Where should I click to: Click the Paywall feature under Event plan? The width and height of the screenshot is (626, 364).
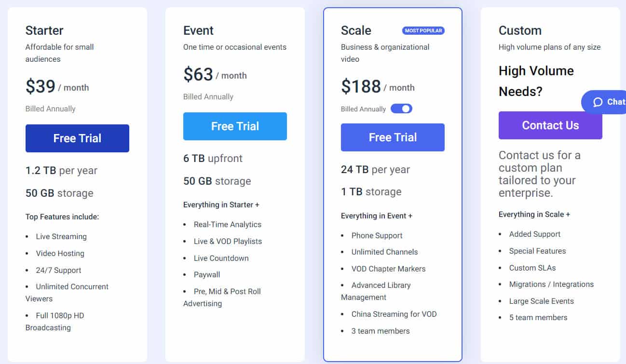[206, 274]
